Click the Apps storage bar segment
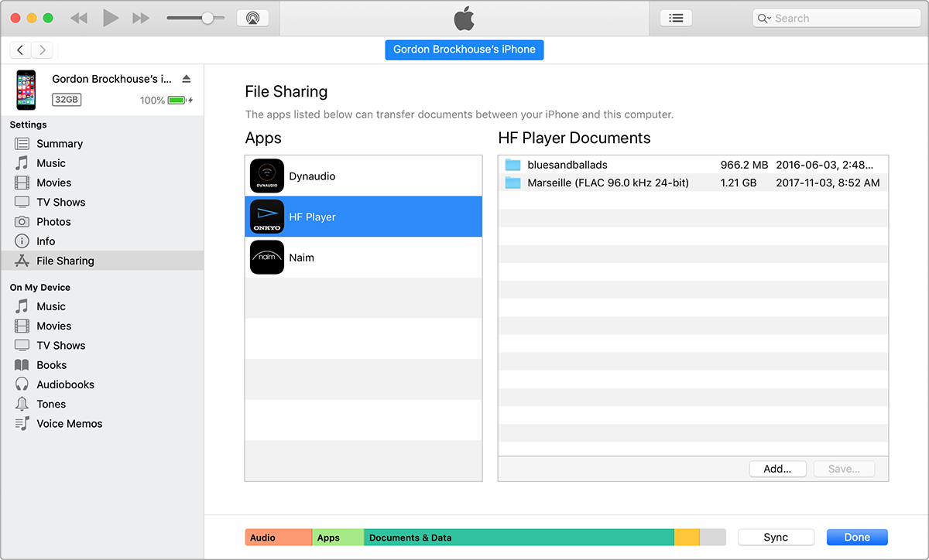Screen dimensions: 929x560 [338, 538]
